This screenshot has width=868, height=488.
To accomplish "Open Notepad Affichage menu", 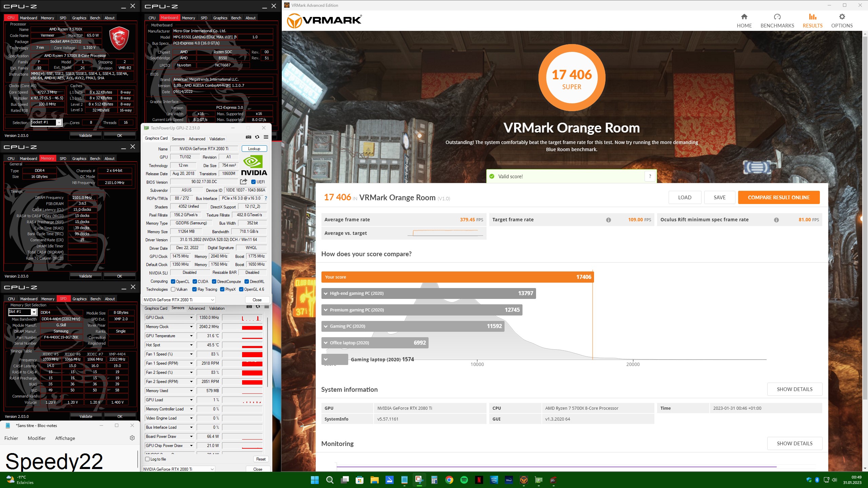I will [65, 438].
